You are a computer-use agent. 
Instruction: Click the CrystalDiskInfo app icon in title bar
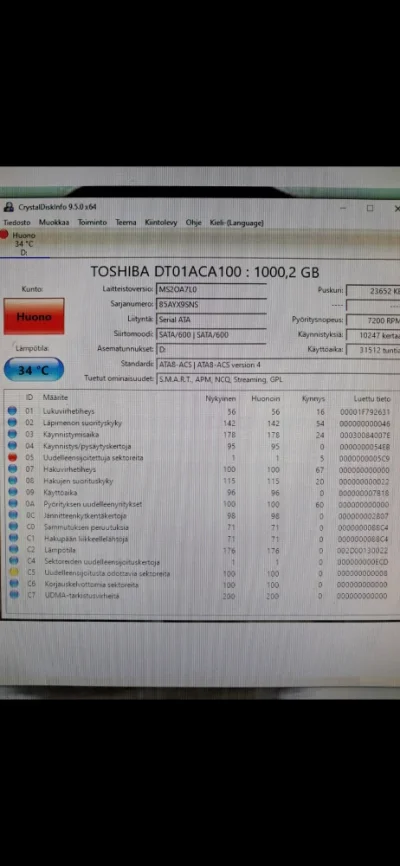pos(8,207)
